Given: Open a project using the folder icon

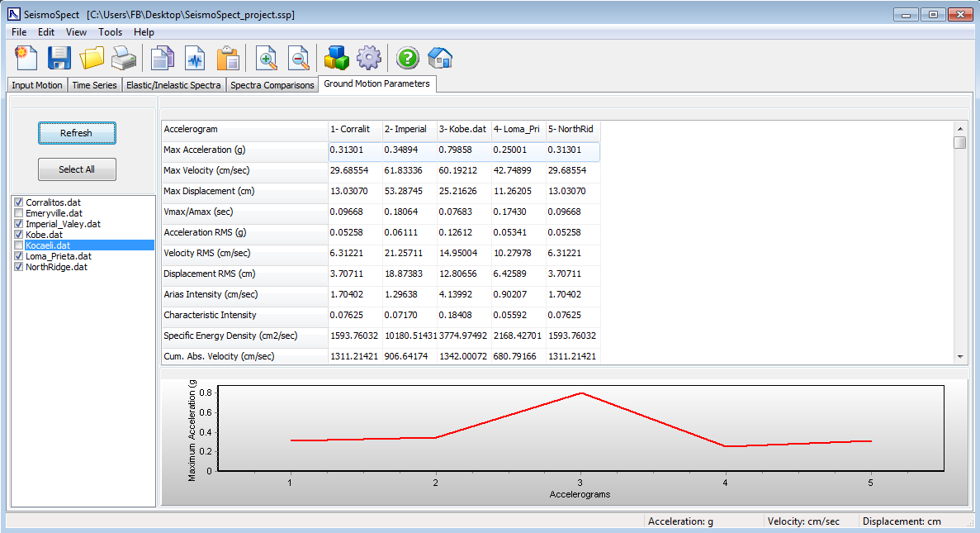Looking at the screenshot, I should [92, 58].
